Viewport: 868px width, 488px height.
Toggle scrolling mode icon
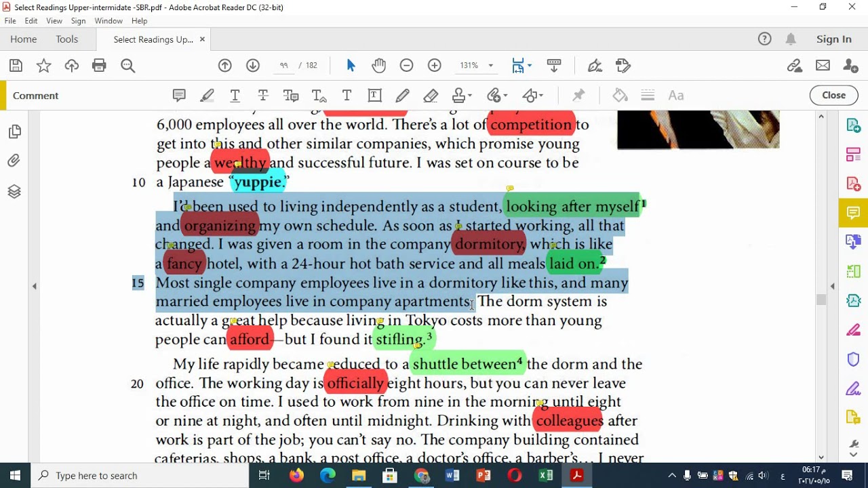pos(554,65)
